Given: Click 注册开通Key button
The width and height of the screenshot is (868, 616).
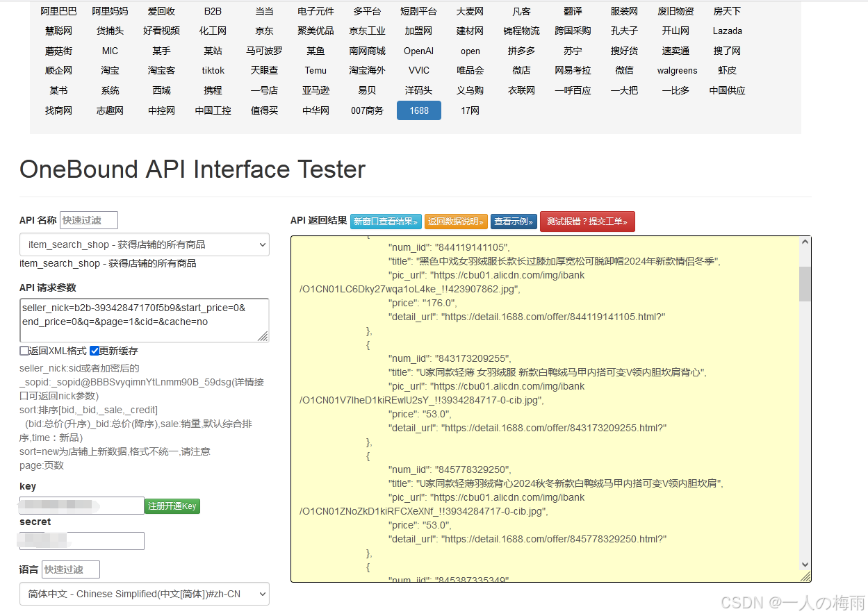Looking at the screenshot, I should pyautogui.click(x=172, y=506).
